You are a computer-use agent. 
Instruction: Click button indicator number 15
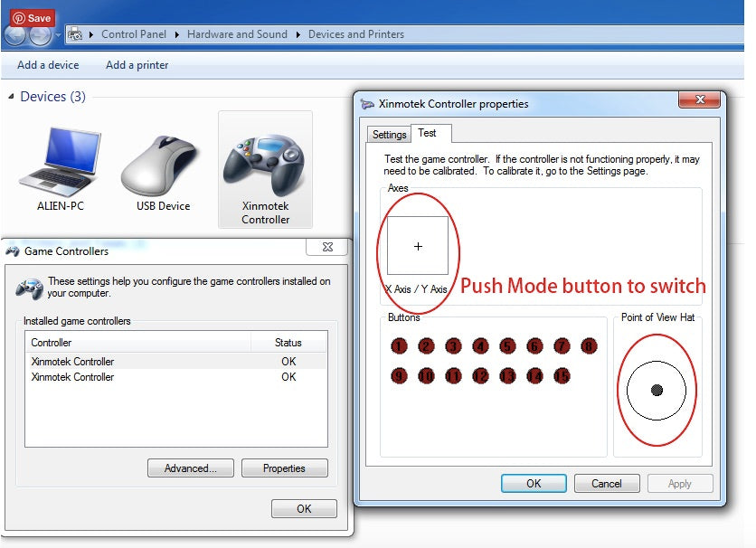pos(562,375)
